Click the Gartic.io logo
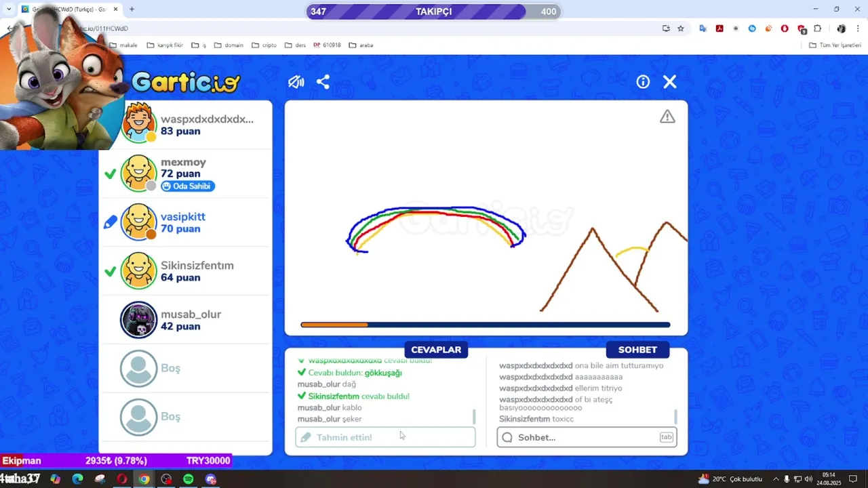This screenshot has width=868, height=488. pos(185,82)
